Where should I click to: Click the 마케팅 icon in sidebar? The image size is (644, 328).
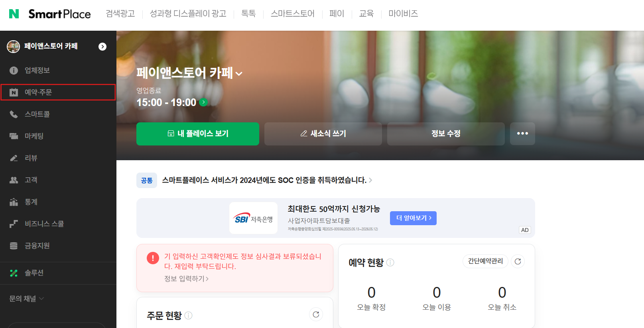(x=14, y=136)
